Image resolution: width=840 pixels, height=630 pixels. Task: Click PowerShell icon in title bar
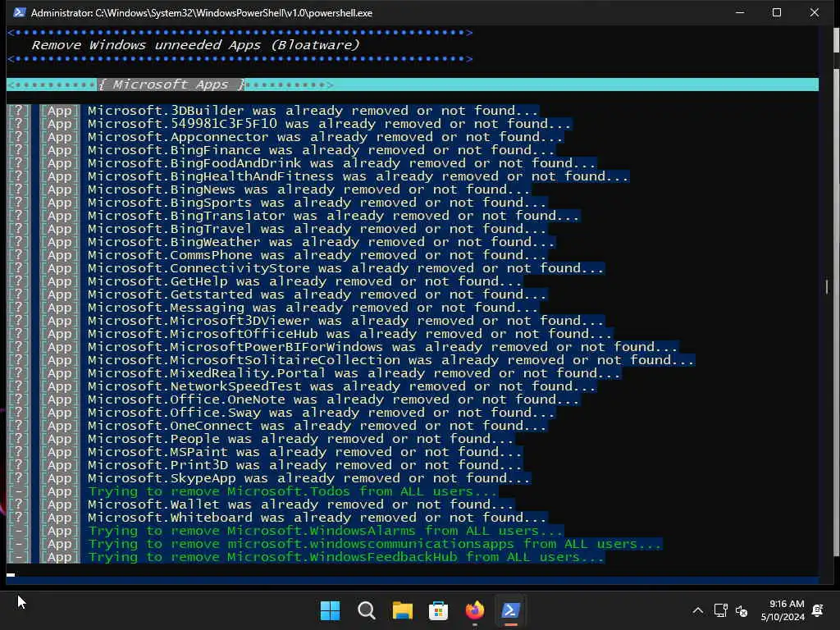click(x=20, y=12)
